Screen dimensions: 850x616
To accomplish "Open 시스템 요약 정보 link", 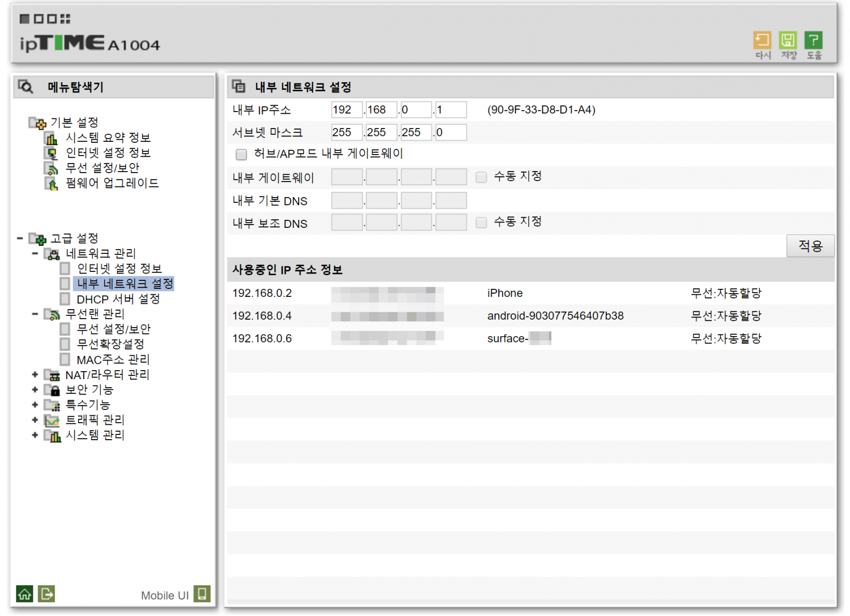I will 108,138.
